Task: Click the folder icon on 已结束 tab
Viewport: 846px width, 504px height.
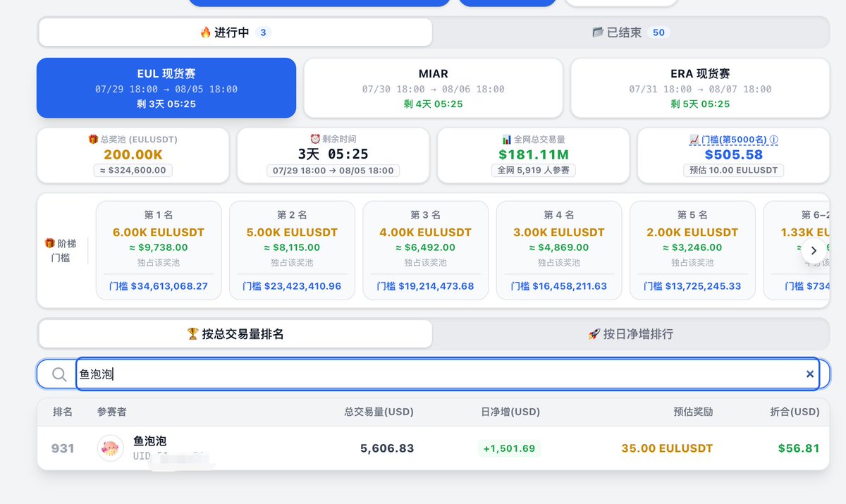Action: pyautogui.click(x=597, y=32)
